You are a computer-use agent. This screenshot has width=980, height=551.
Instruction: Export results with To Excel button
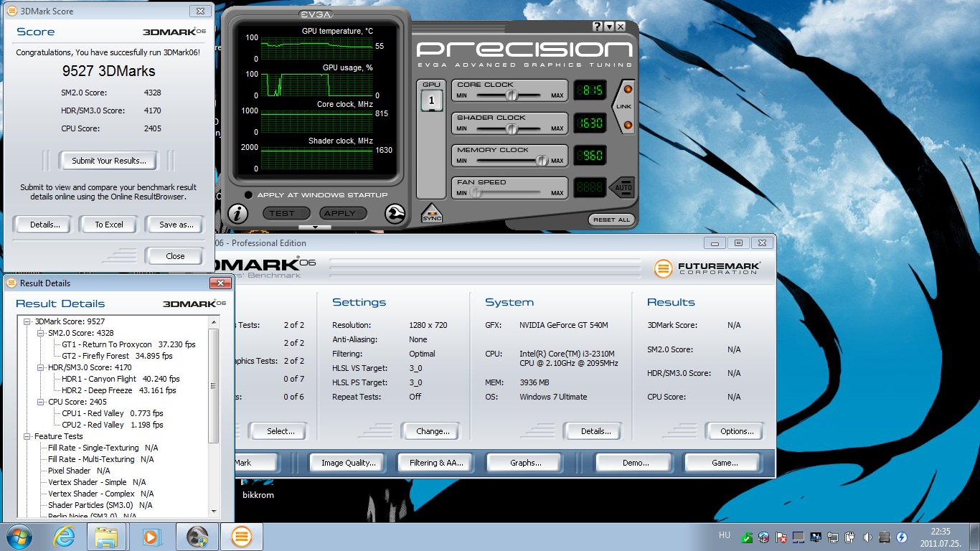[109, 225]
